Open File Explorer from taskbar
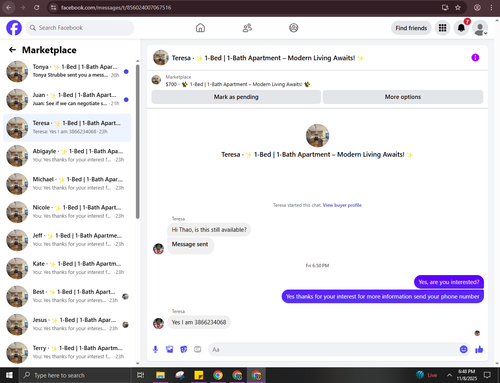 pos(160,375)
